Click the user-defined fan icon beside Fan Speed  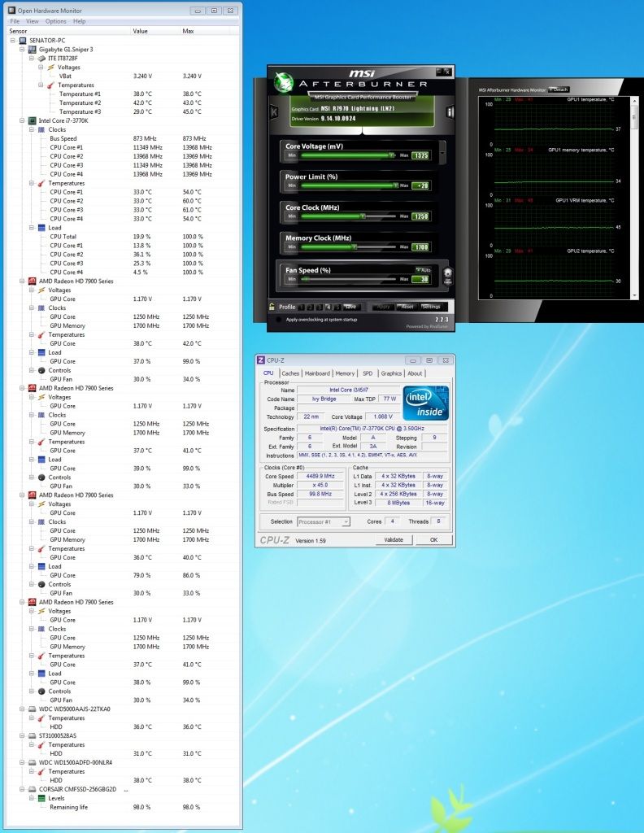pyautogui.click(x=447, y=277)
